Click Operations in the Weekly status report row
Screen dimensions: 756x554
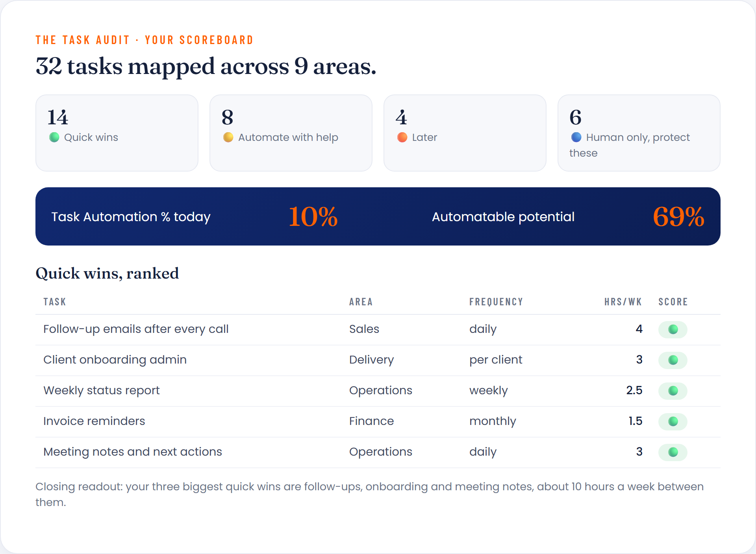[381, 390]
